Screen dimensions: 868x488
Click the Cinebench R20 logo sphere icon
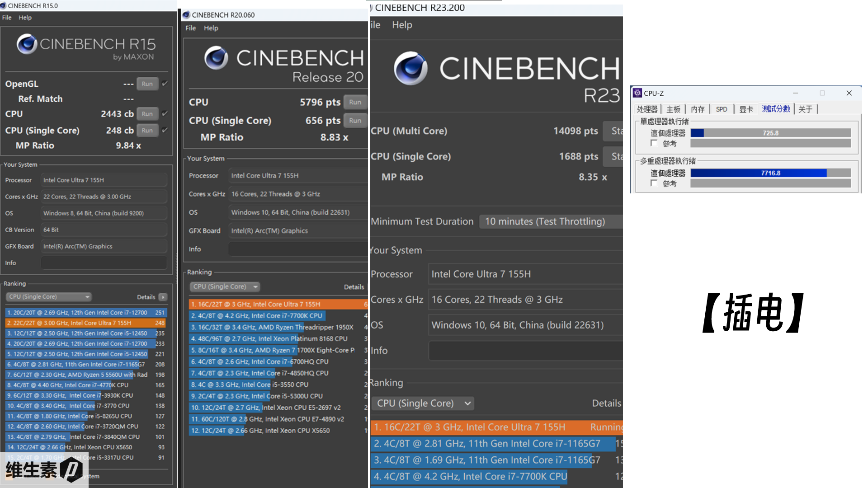(216, 57)
